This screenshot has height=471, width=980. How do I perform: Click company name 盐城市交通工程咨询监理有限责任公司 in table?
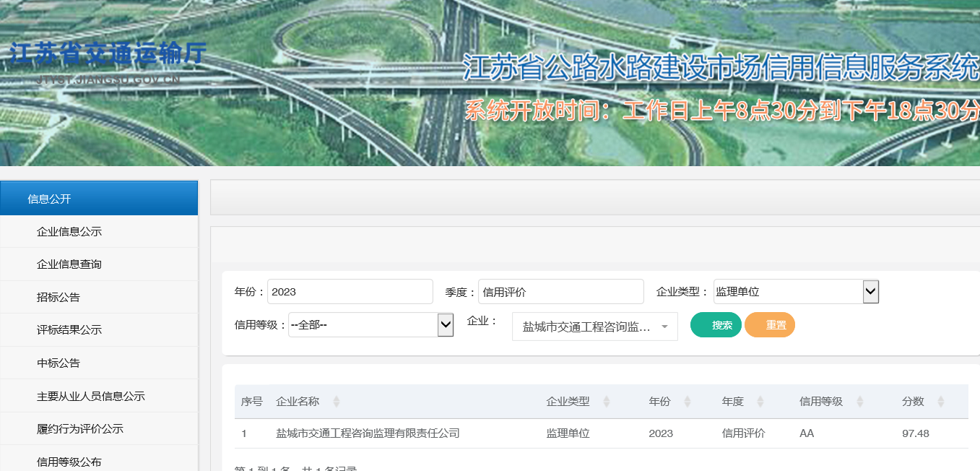tap(368, 433)
